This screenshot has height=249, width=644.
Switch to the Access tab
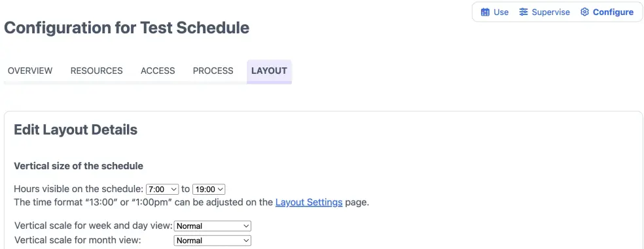click(158, 71)
